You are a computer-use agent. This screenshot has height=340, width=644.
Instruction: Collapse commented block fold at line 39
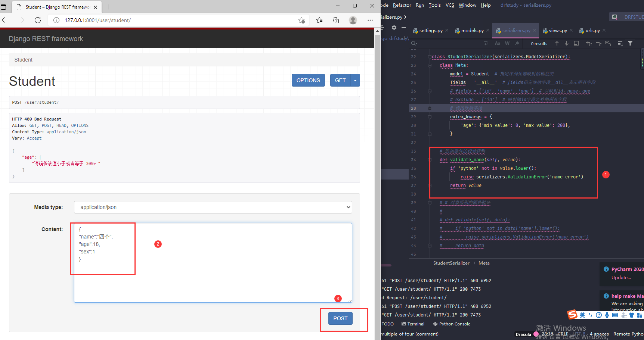tap(430, 203)
